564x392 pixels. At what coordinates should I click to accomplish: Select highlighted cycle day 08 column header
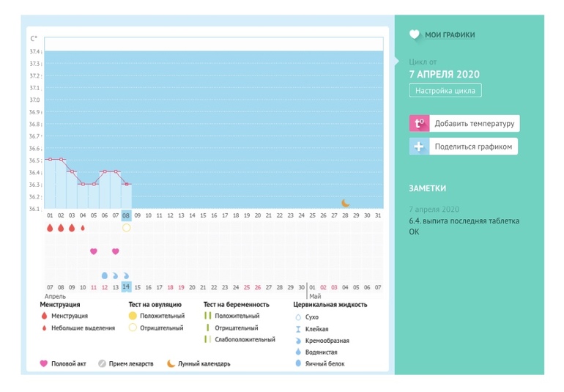(126, 215)
